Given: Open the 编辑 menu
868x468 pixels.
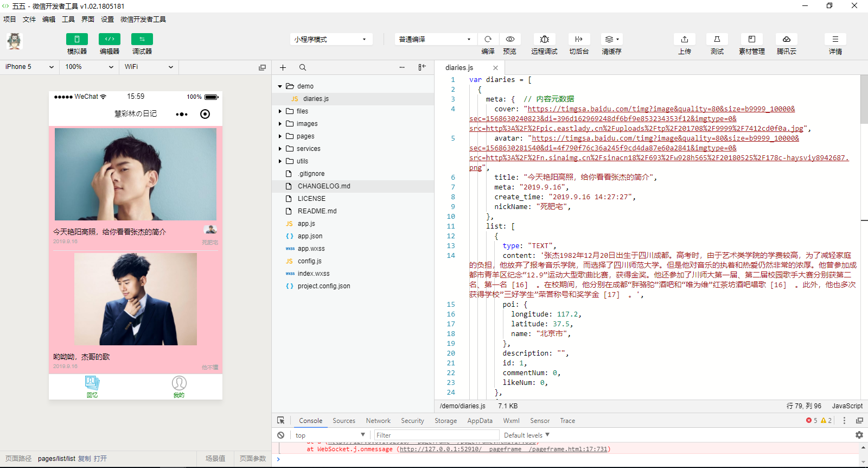Looking at the screenshot, I should tap(49, 19).
